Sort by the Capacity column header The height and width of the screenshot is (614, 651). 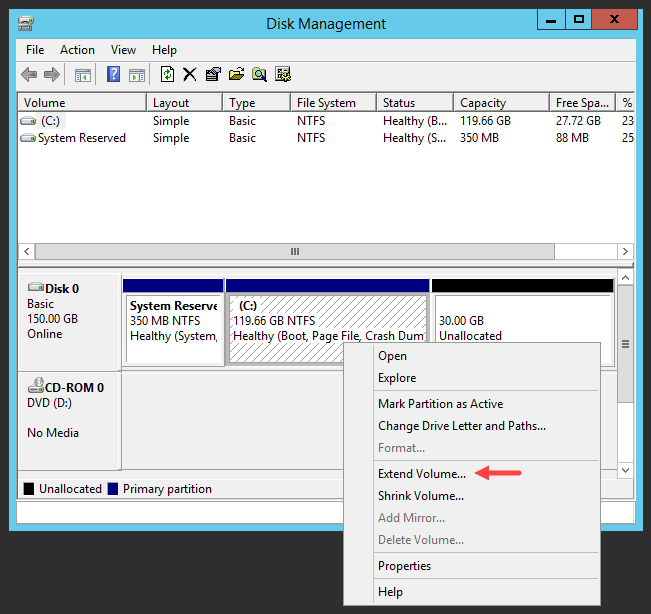click(502, 103)
